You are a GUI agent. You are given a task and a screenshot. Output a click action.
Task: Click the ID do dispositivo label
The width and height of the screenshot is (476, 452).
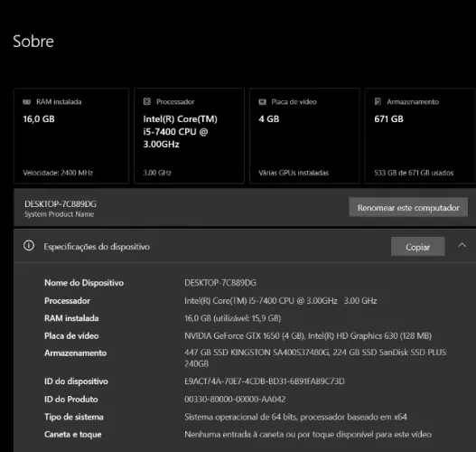[x=76, y=381]
